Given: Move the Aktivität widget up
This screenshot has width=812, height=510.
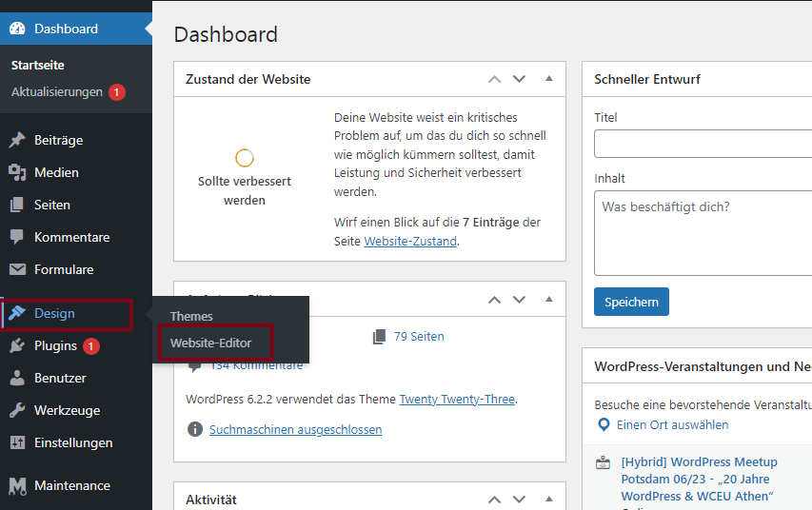Looking at the screenshot, I should click(x=495, y=500).
